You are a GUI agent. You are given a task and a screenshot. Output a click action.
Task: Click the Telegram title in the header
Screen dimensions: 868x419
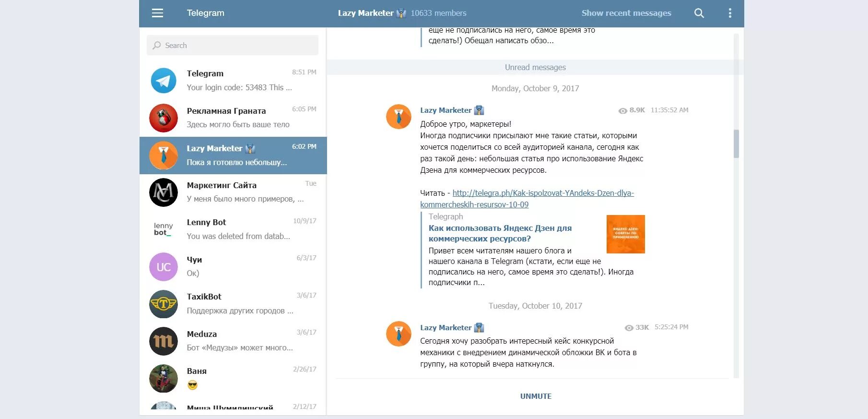[x=205, y=13]
